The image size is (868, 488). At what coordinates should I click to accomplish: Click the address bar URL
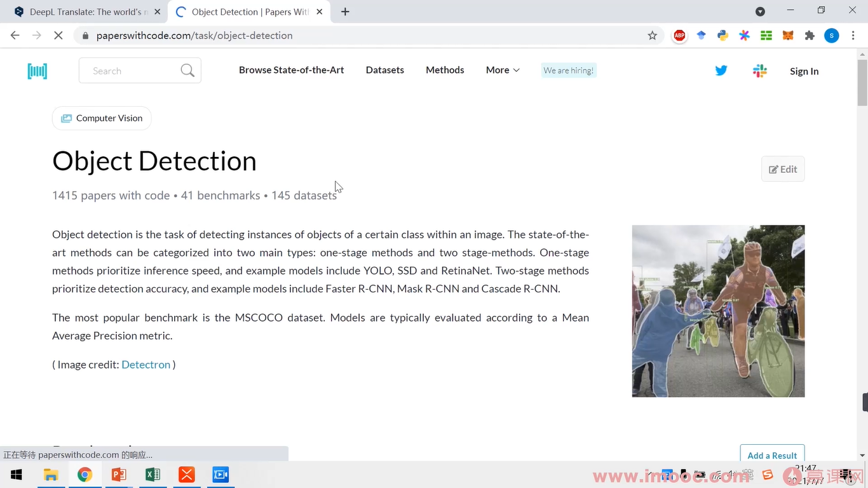(194, 36)
